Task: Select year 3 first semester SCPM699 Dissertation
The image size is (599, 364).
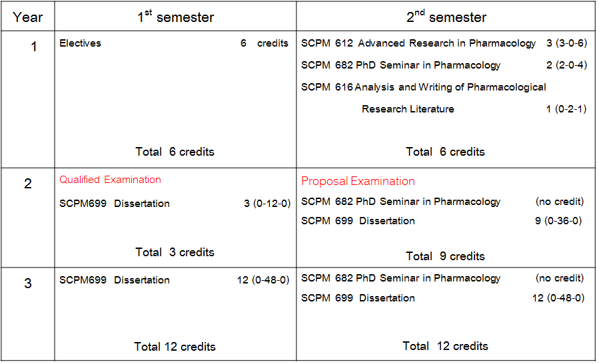Action: coord(115,280)
